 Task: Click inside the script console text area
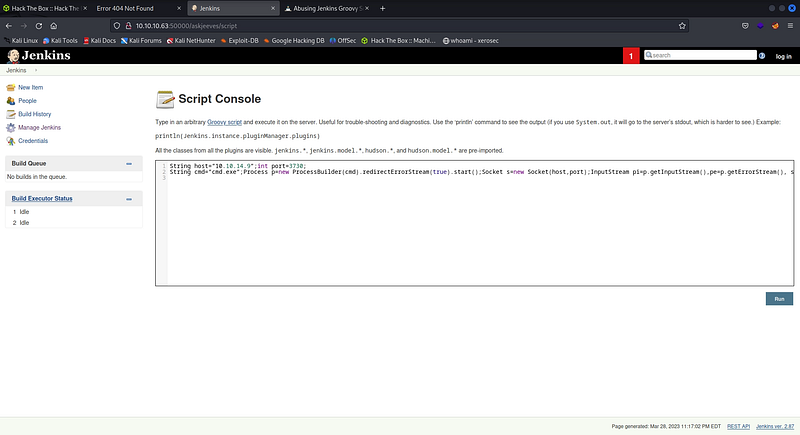[x=474, y=223]
